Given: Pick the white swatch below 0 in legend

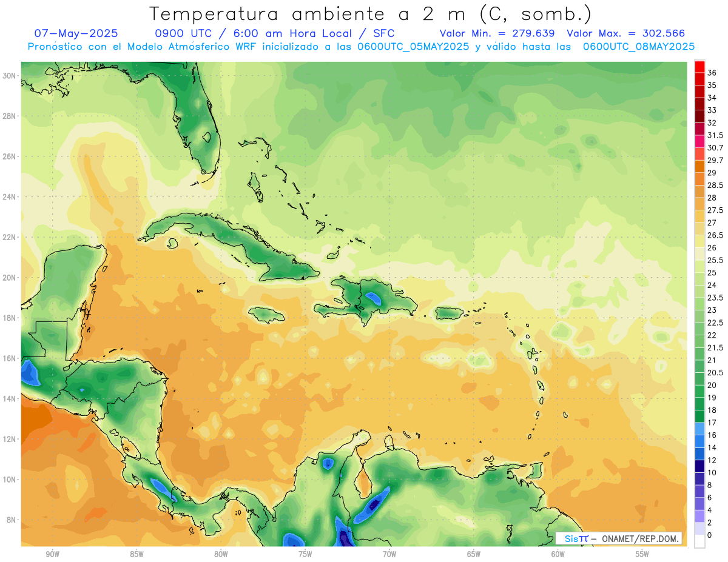Looking at the screenshot, I should 699,542.
